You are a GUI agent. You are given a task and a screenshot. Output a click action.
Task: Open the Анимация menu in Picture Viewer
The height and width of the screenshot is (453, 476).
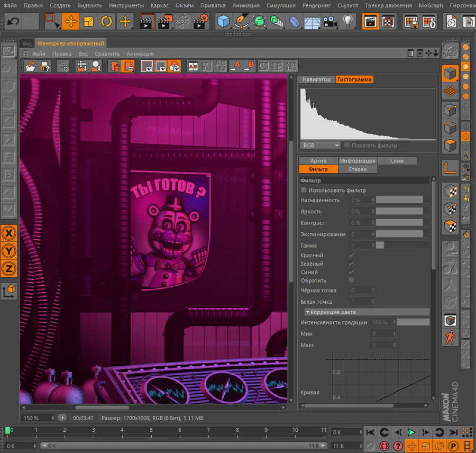[x=140, y=54]
